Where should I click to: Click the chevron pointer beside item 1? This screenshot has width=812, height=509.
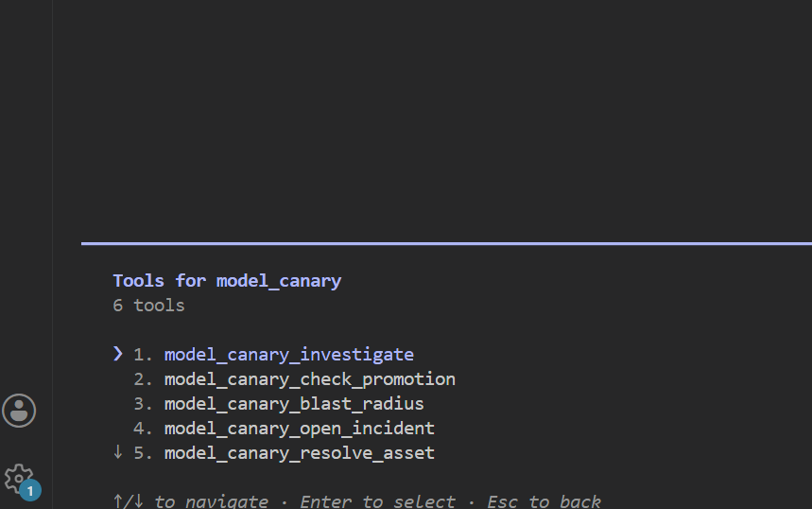click(118, 354)
